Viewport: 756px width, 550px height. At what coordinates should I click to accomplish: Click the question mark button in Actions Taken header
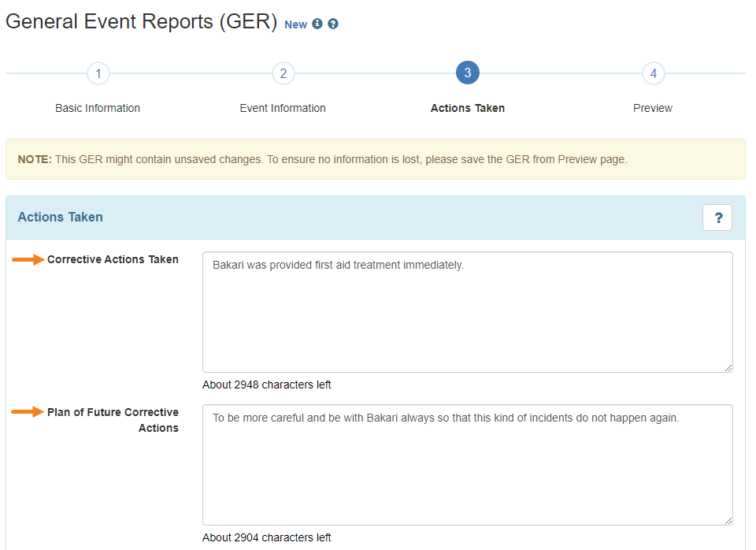tap(717, 217)
